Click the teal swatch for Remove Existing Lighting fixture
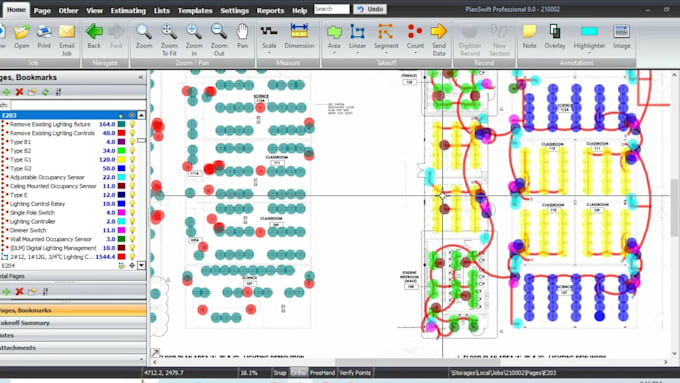 [121, 124]
